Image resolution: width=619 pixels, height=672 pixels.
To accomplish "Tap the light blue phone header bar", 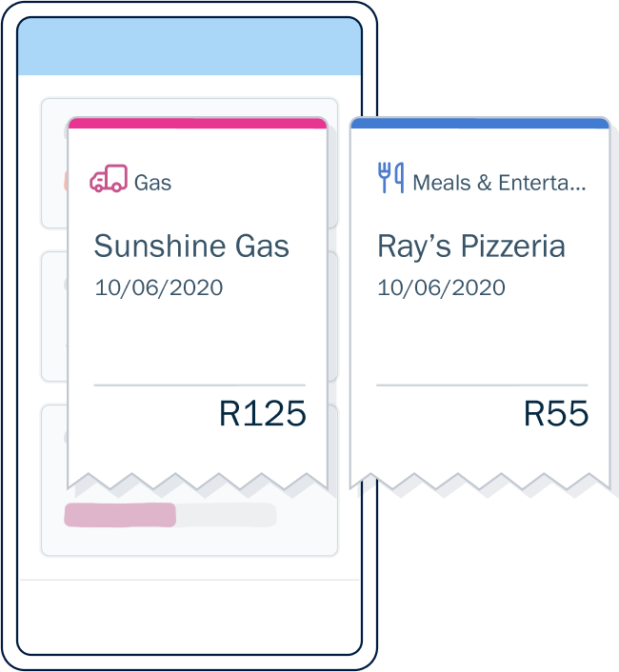I will [190, 47].
